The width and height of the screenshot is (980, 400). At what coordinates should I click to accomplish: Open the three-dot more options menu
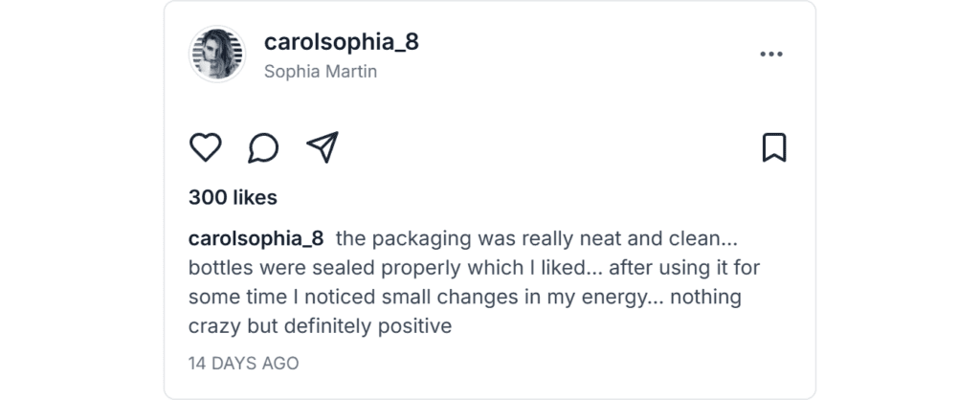(x=771, y=55)
